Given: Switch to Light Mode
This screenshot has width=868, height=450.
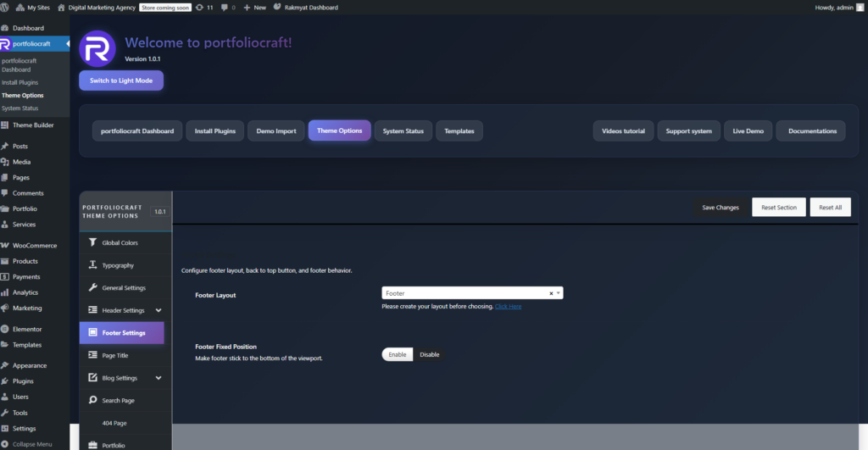Looking at the screenshot, I should 121,81.
